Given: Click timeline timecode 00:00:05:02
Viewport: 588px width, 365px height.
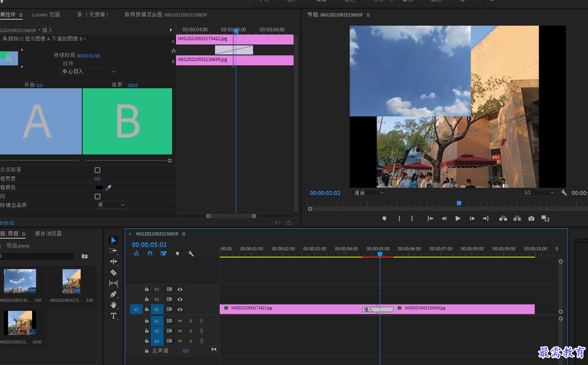Looking at the screenshot, I should [x=149, y=245].
